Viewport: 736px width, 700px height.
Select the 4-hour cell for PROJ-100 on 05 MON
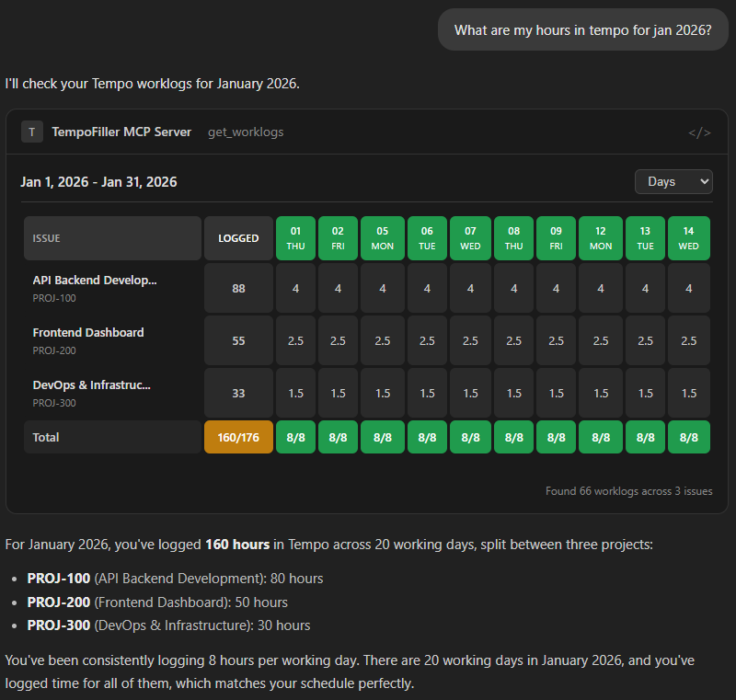click(x=383, y=288)
